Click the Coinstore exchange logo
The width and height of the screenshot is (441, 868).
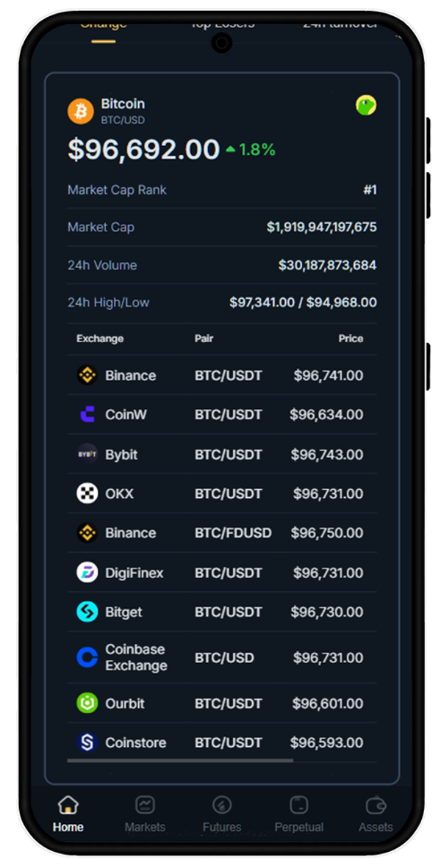click(87, 742)
